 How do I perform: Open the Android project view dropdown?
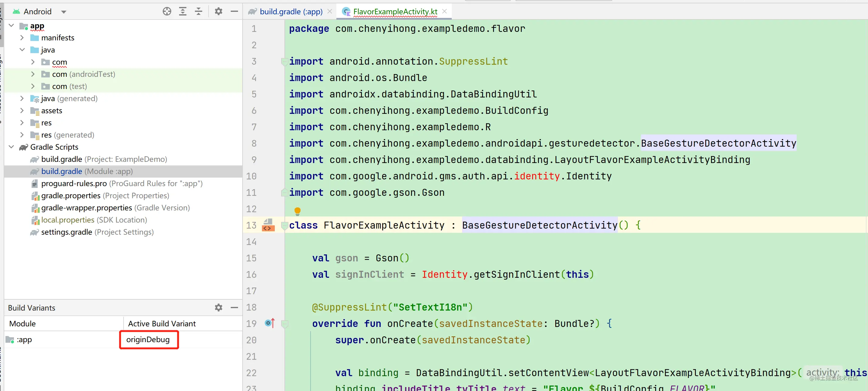[x=64, y=12]
